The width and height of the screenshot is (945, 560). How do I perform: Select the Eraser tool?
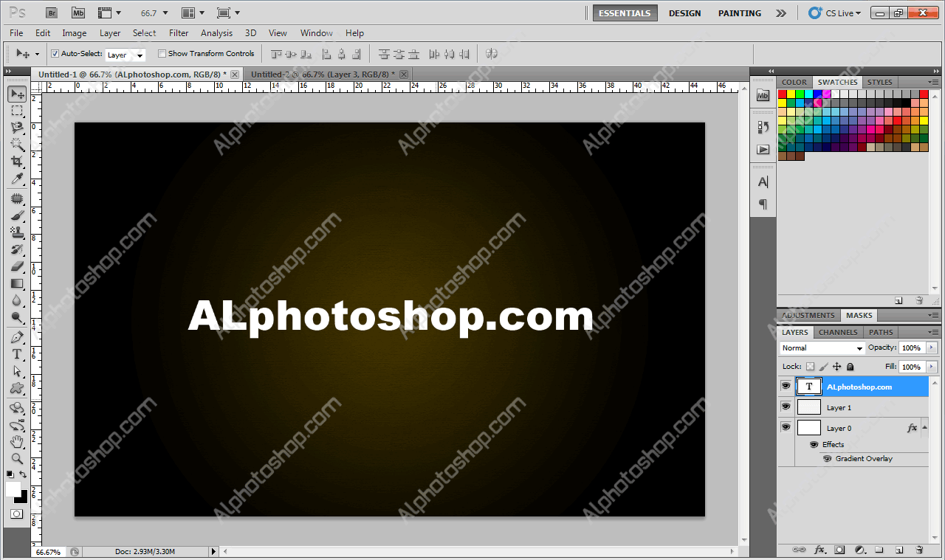[17, 266]
